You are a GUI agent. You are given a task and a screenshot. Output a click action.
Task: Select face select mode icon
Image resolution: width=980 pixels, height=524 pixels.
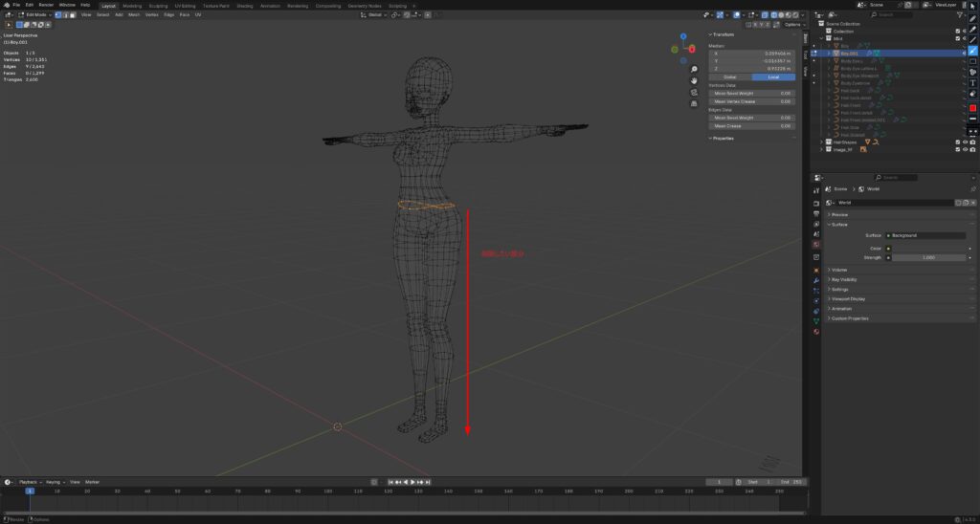[x=73, y=14]
